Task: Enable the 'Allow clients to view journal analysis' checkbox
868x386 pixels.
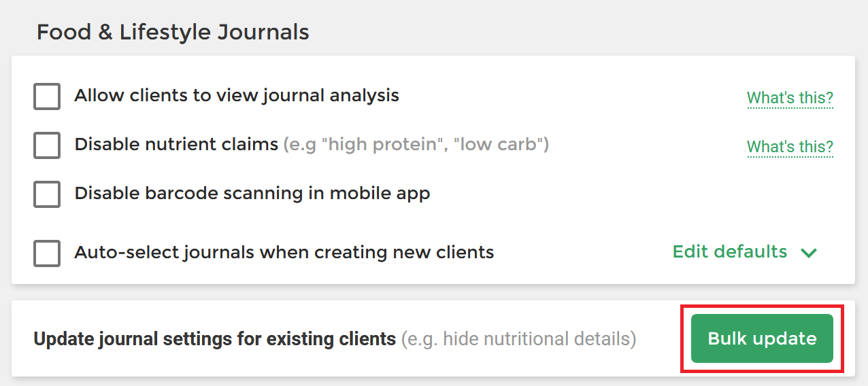Action: click(x=47, y=97)
